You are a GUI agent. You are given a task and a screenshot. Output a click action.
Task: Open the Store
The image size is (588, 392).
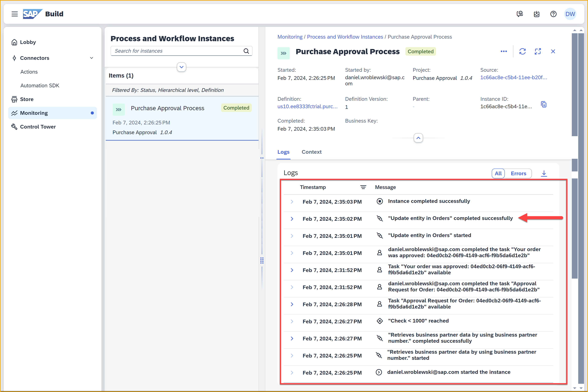(53, 99)
